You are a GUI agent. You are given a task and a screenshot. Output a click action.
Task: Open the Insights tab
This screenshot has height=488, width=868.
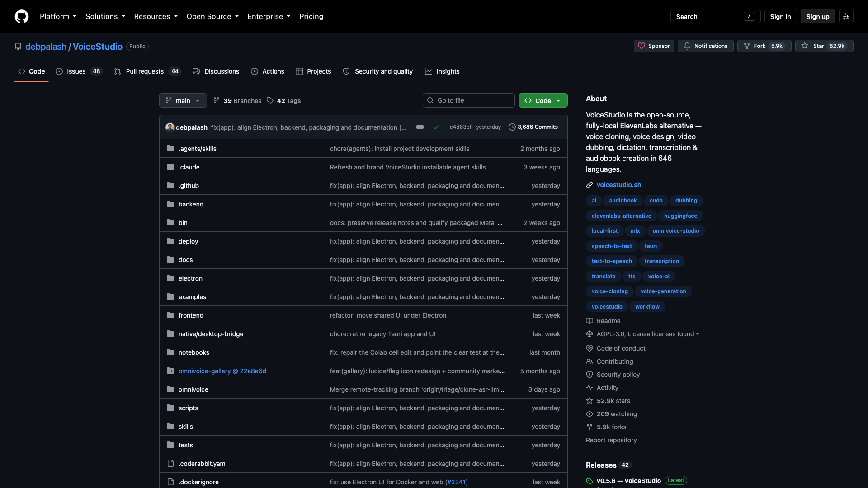coord(442,71)
